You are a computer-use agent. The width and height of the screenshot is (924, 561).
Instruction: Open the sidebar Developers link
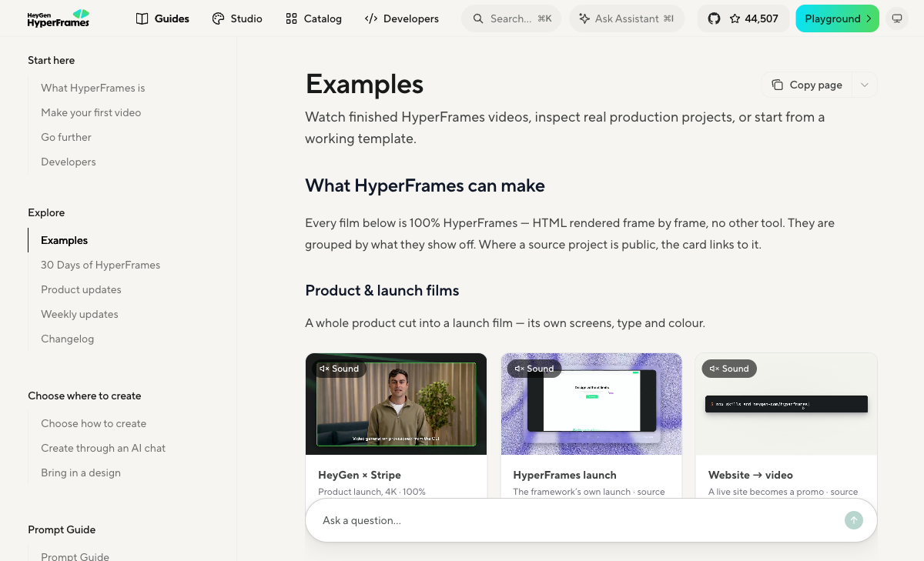pos(69,162)
